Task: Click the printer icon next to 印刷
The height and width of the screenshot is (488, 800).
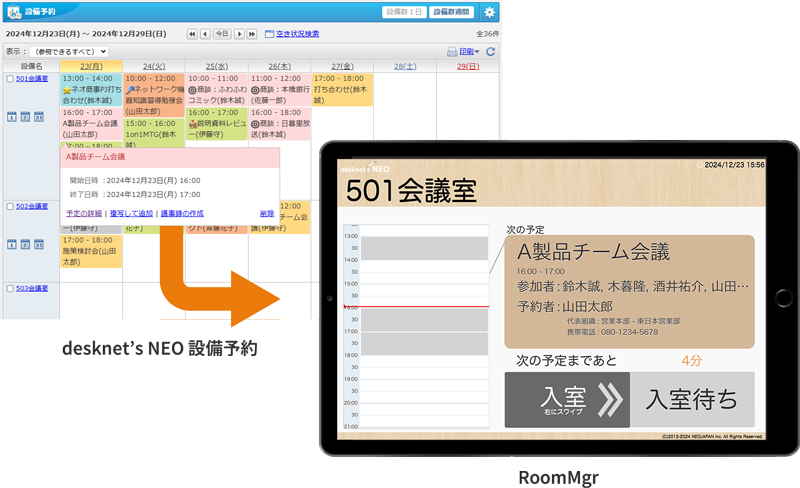Action: pos(452,52)
